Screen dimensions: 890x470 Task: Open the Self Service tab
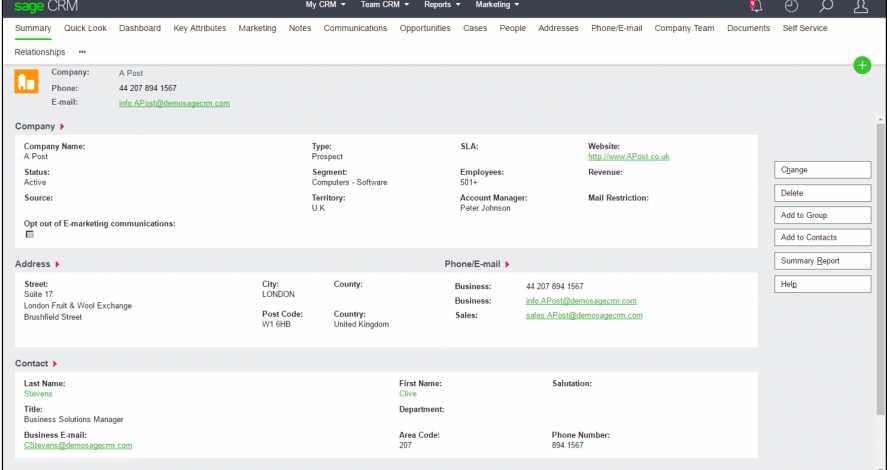(805, 28)
